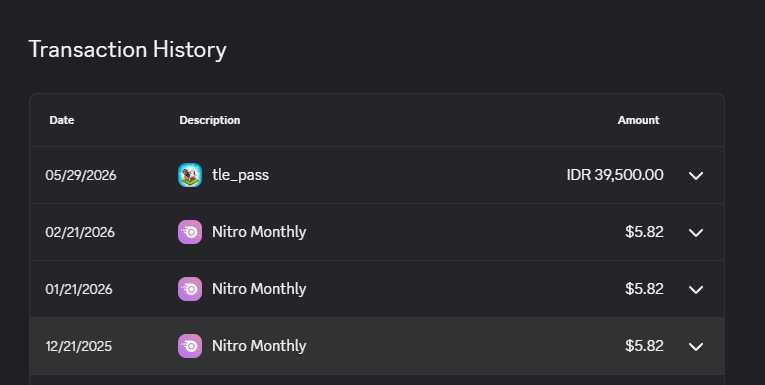Click Nitro icon for 12/21/2025 transaction
The image size is (765, 385).
[190, 346]
